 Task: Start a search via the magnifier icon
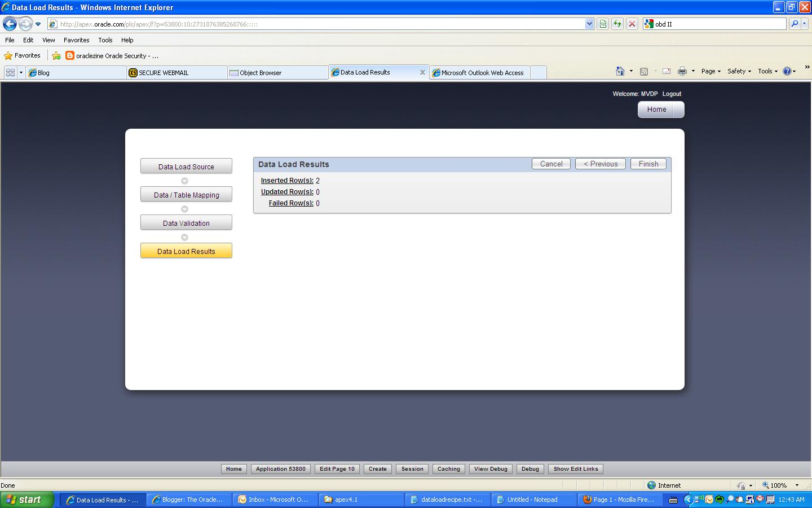(793, 24)
